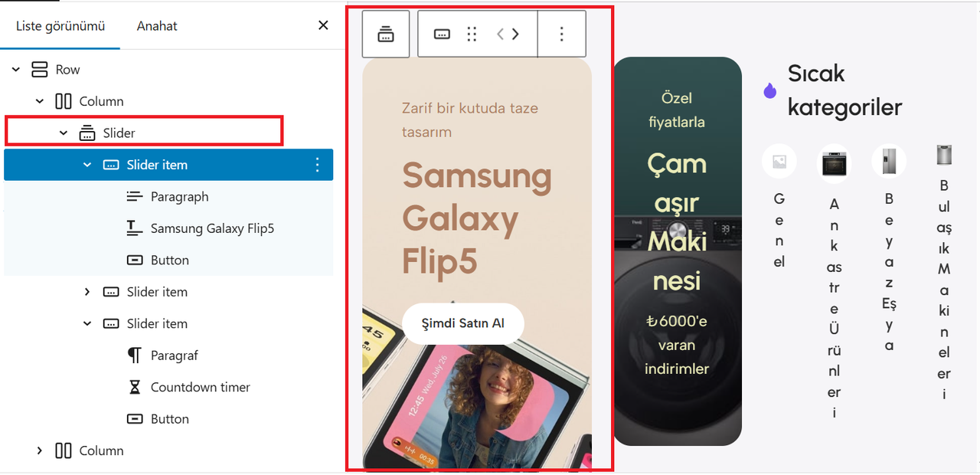This screenshot has height=475, width=980.
Task: Select the Countdown timer row
Action: pos(168,388)
